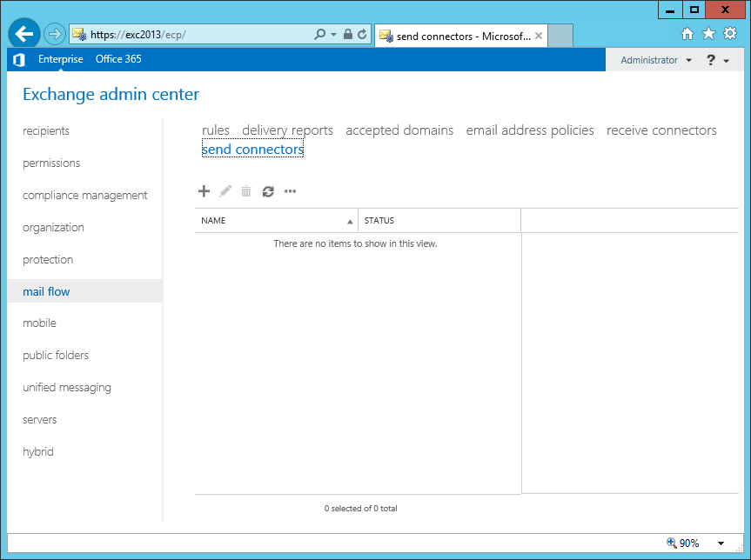The width and height of the screenshot is (751, 560).
Task: Click the 90% zoom level text
Action: pyautogui.click(x=689, y=543)
